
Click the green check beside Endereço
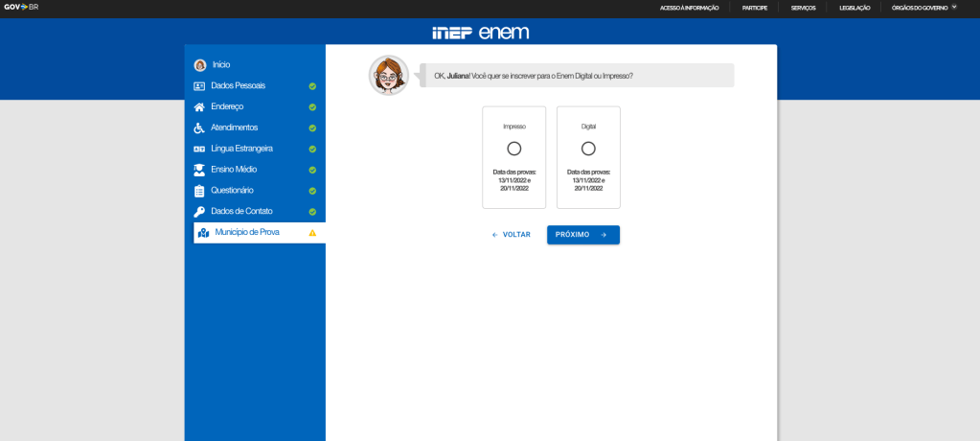point(312,107)
